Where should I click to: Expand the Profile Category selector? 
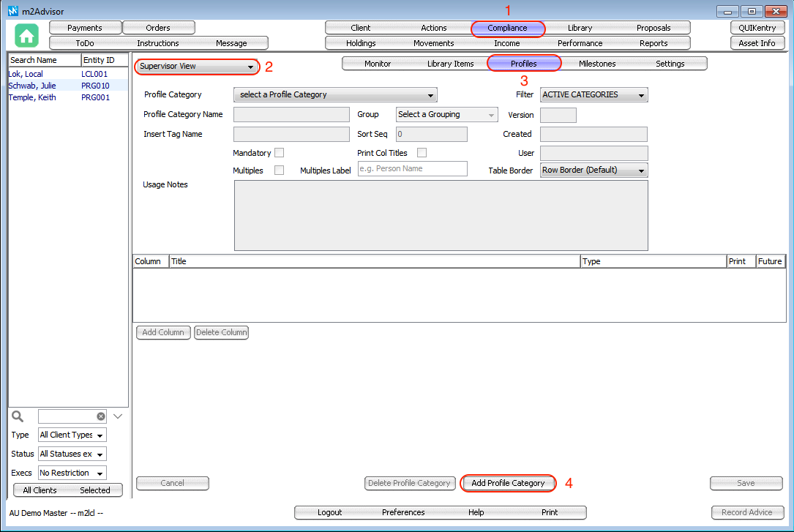(334, 95)
